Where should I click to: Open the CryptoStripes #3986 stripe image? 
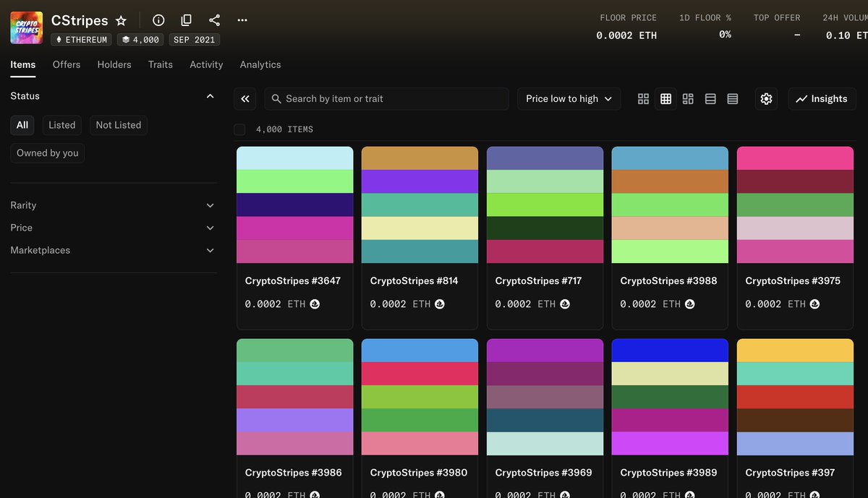pyautogui.click(x=295, y=397)
